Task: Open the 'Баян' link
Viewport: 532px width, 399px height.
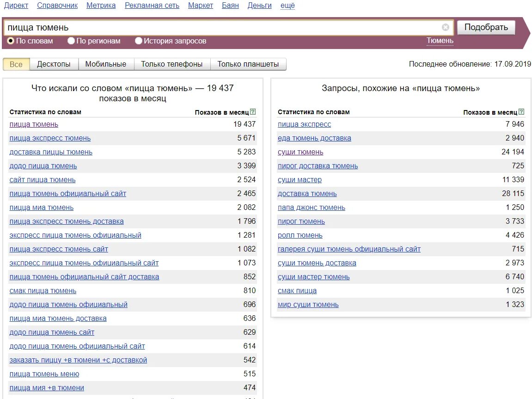Action: point(230,6)
